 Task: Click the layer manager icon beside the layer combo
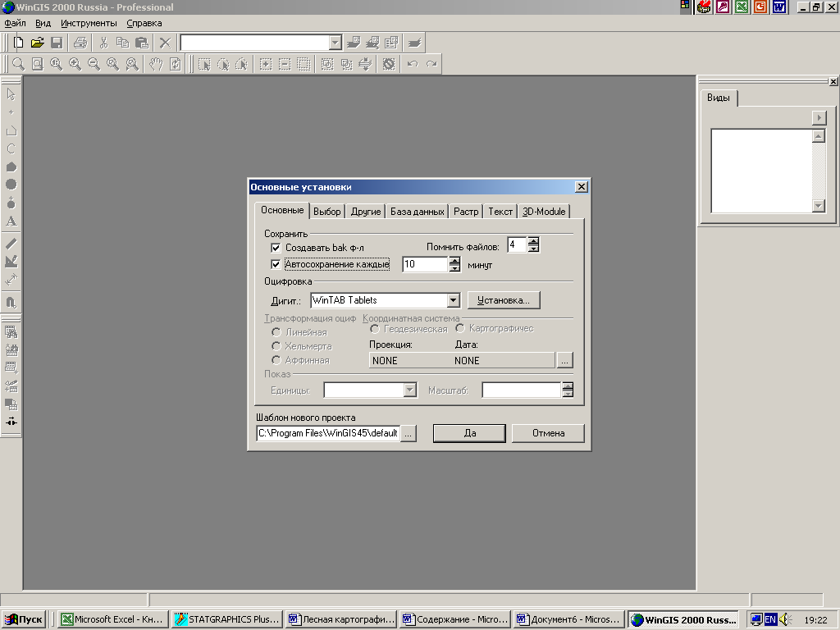tap(354, 43)
